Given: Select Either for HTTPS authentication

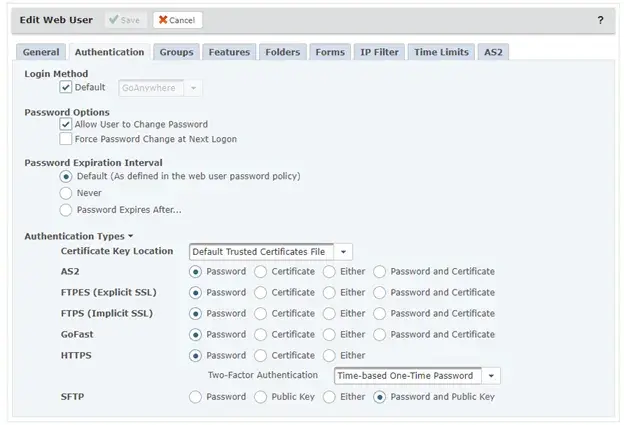Looking at the screenshot, I should 329,355.
